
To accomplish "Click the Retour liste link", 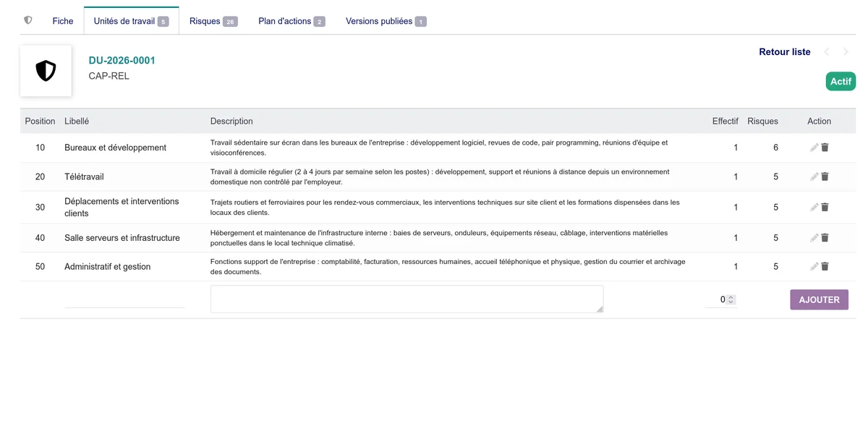I will click(785, 52).
